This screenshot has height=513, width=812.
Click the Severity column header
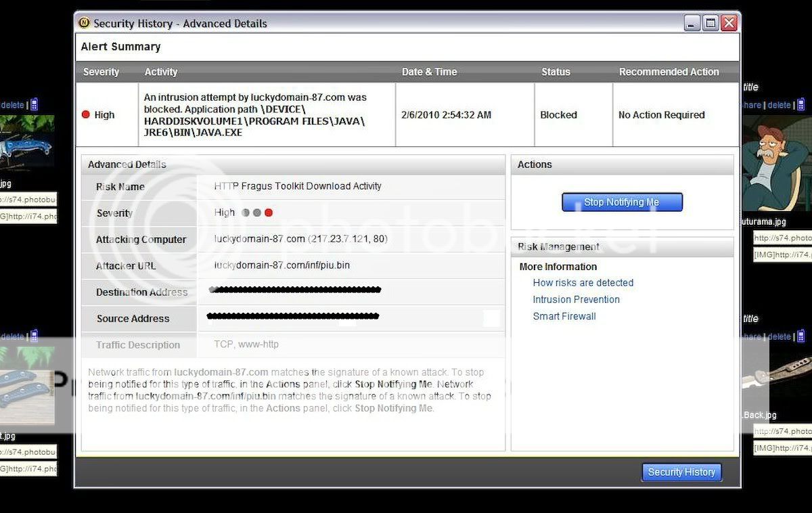click(x=101, y=72)
